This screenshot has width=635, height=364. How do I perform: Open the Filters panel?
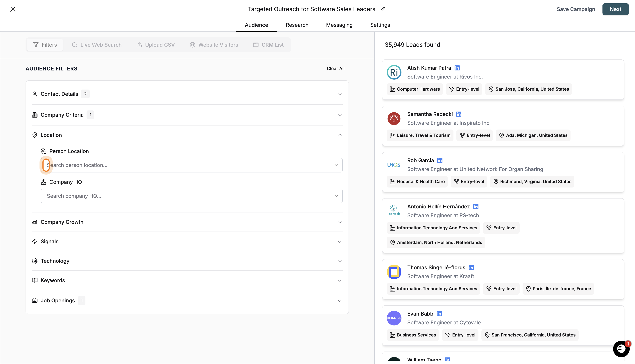pos(45,45)
